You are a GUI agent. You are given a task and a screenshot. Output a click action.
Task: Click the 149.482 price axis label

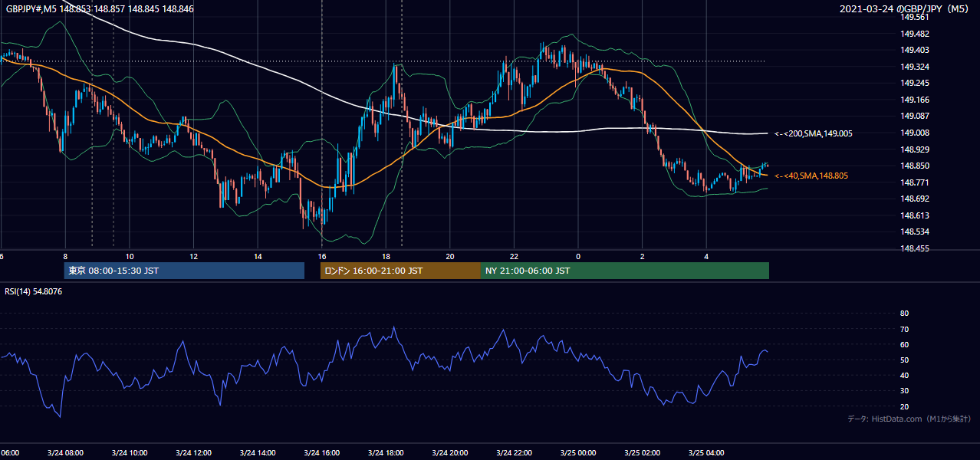914,34
